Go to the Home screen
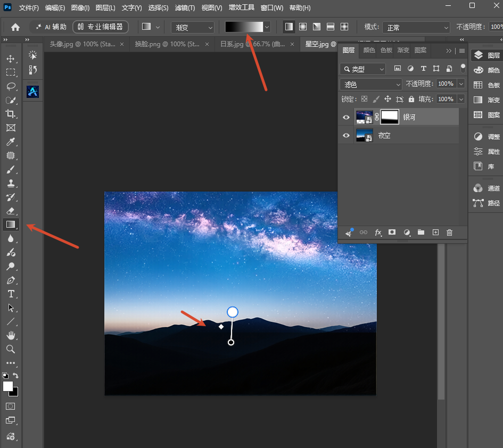Screen dimensions: 503x448 coord(15,27)
